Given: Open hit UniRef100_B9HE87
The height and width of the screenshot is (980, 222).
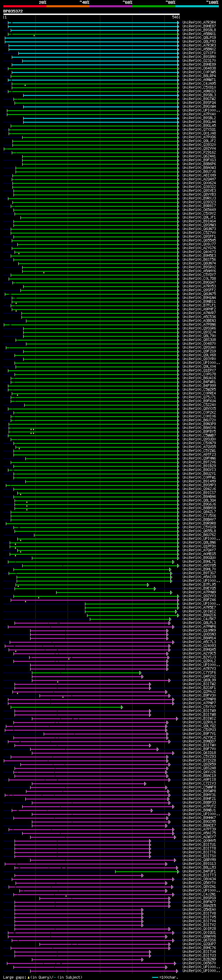Looking at the screenshot, I should [x=199, y=26].
